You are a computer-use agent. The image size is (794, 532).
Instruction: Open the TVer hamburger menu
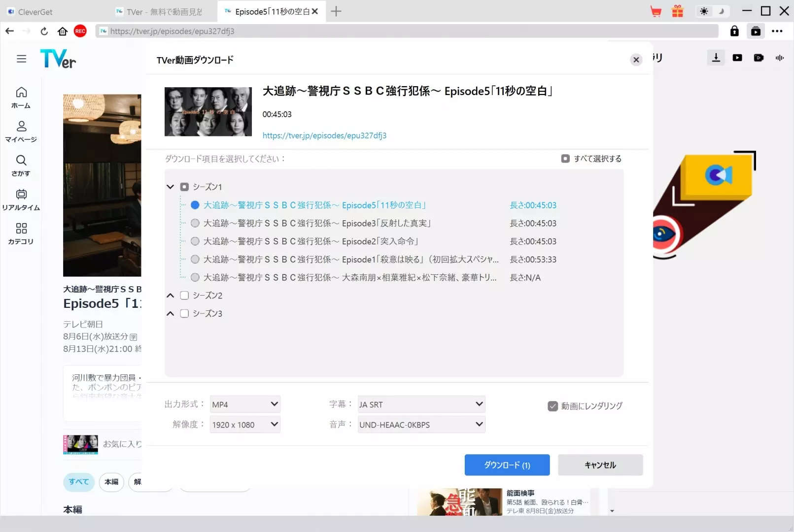click(x=21, y=59)
